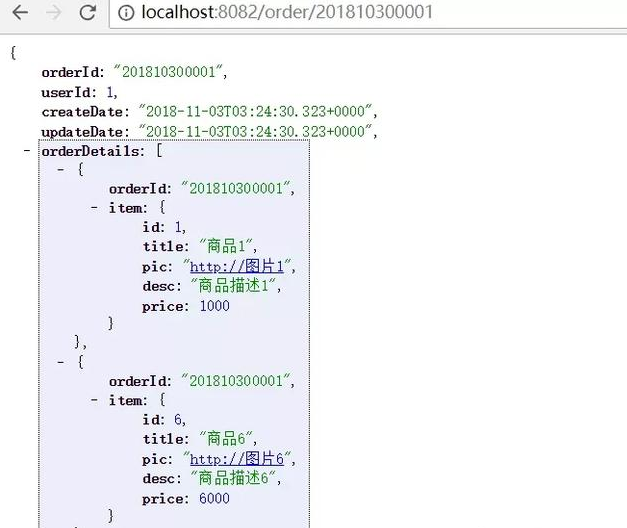The height and width of the screenshot is (528, 627).
Task: Reload the current page
Action: click(x=87, y=14)
